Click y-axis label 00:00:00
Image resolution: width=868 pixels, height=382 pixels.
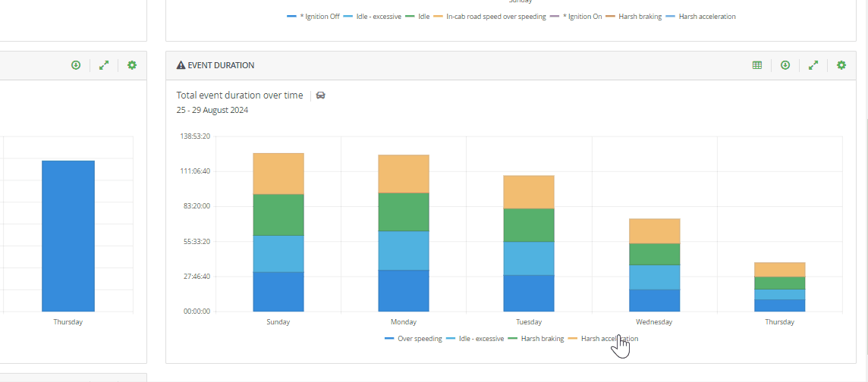(x=198, y=312)
